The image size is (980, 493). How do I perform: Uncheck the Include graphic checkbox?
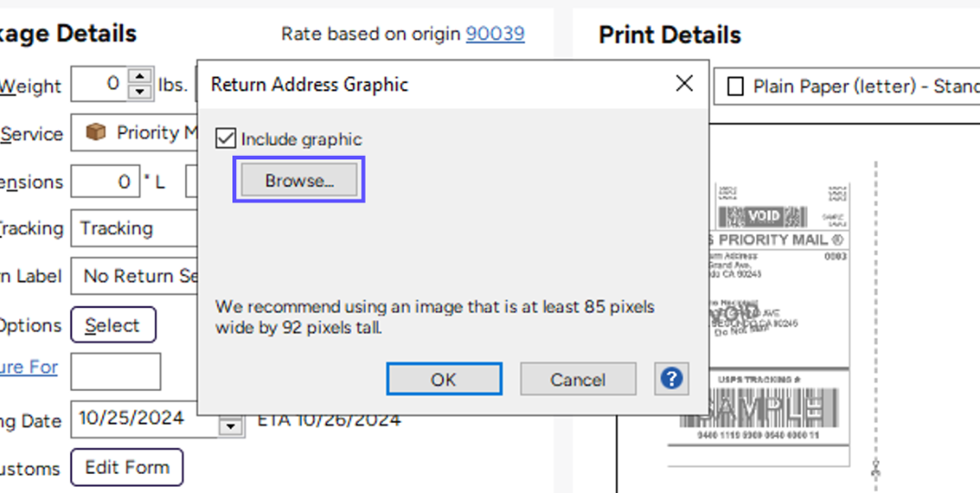click(225, 139)
